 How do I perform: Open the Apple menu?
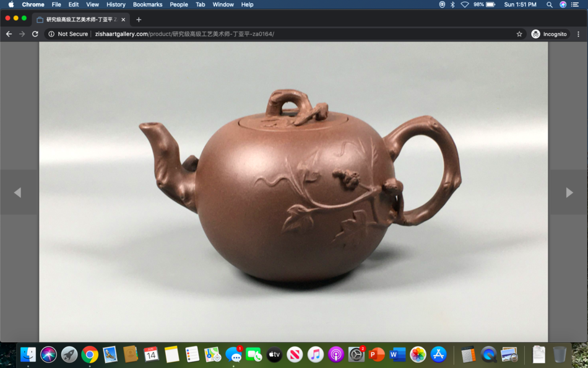(11, 4)
